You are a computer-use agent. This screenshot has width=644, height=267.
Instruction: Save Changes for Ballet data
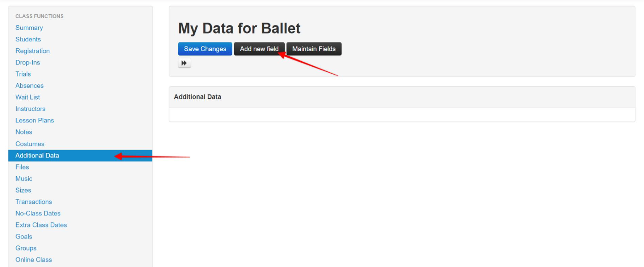[x=205, y=49]
